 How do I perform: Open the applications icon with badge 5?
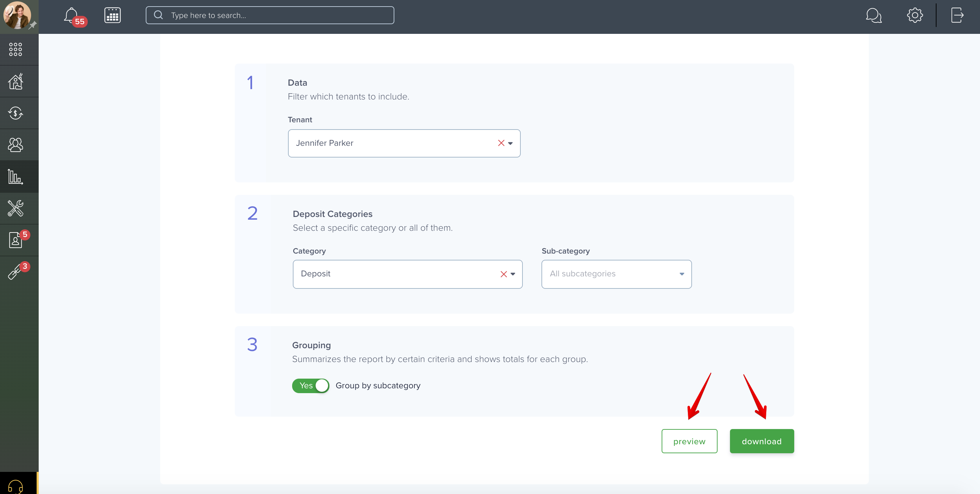[x=16, y=240]
